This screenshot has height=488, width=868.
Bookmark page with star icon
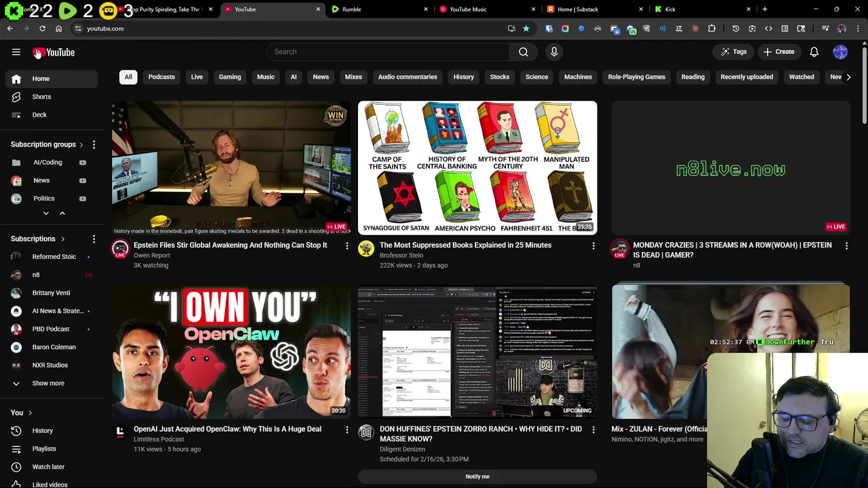click(526, 28)
